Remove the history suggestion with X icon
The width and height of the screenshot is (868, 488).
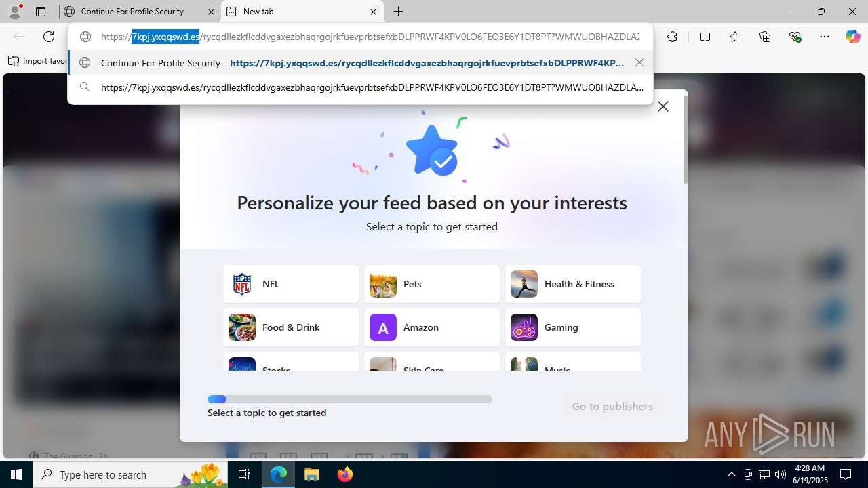[639, 62]
